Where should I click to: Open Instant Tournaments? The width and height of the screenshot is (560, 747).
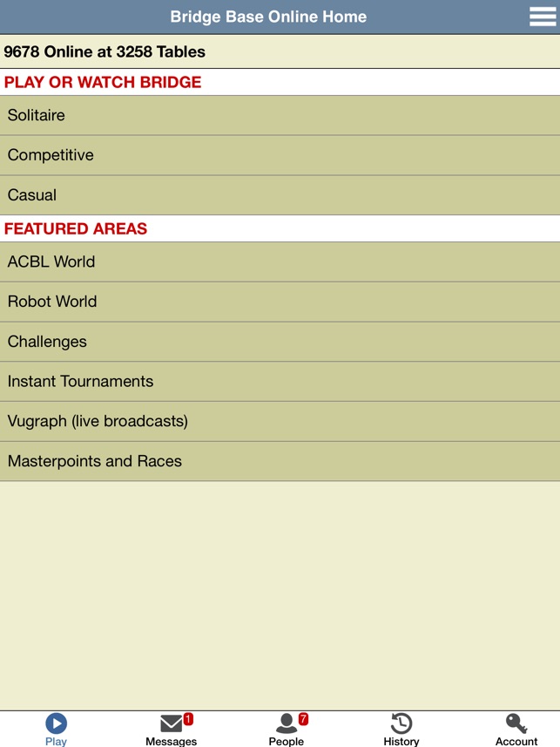pyautogui.click(x=280, y=382)
